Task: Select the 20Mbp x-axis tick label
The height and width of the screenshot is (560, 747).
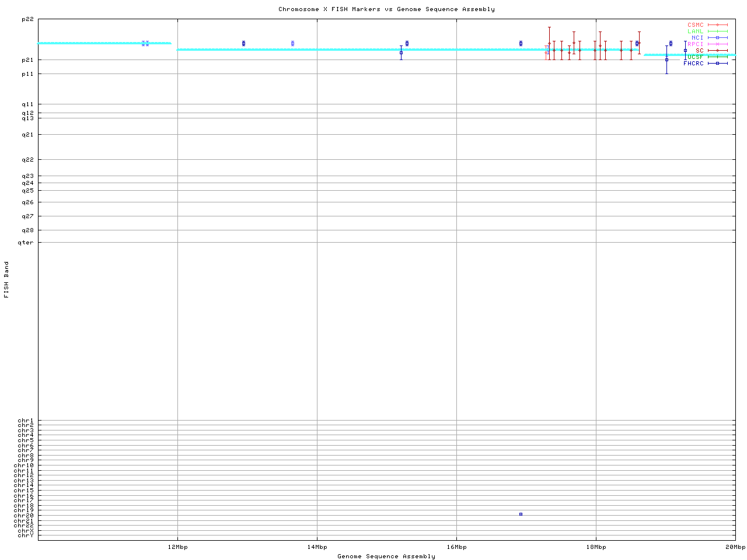Action: (735, 547)
